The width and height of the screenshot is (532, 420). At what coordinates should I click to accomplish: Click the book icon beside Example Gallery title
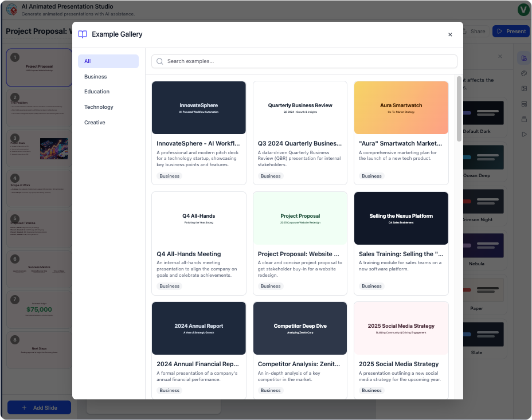click(83, 34)
